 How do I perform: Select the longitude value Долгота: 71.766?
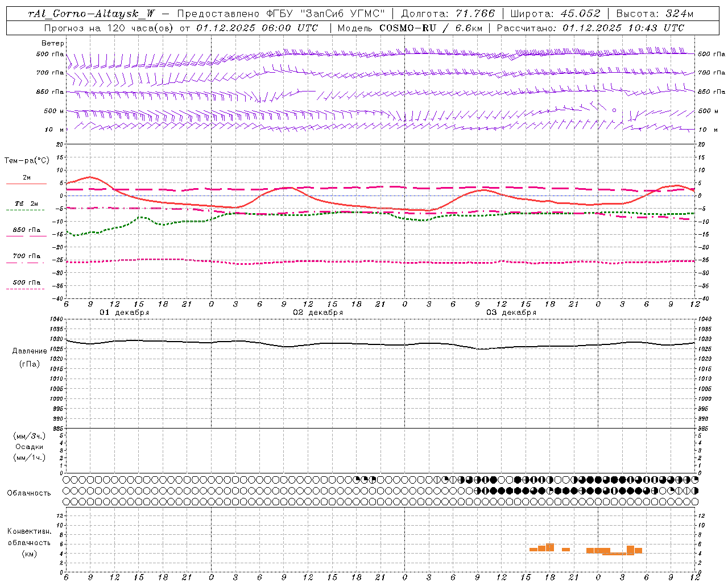(x=448, y=14)
